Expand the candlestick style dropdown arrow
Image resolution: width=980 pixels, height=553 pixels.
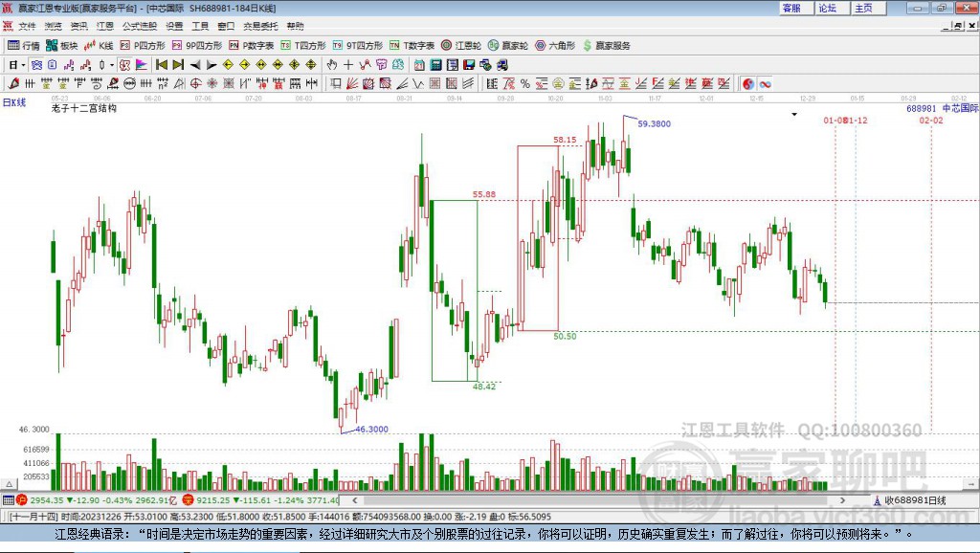coord(112,65)
